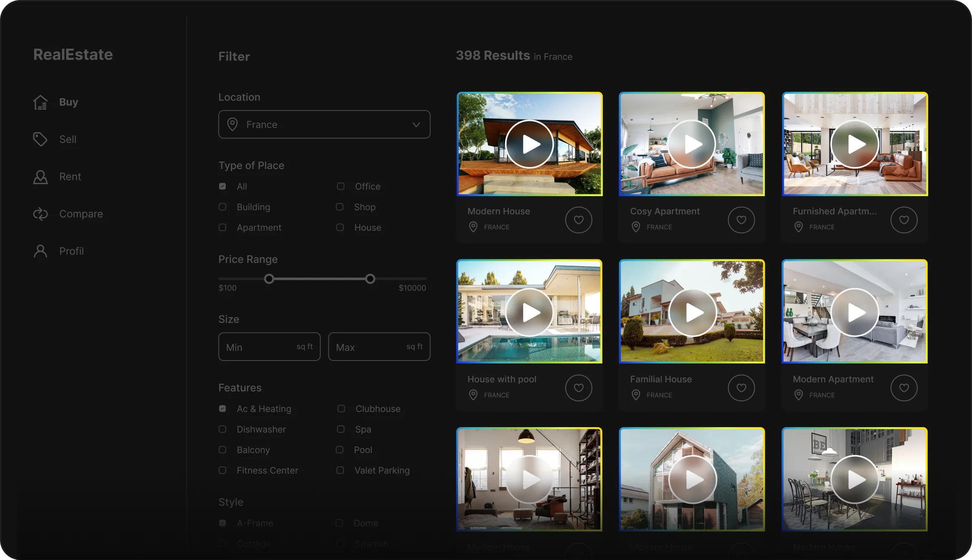The height and width of the screenshot is (560, 972).
Task: Play the loft interior listing video
Action: click(x=529, y=479)
